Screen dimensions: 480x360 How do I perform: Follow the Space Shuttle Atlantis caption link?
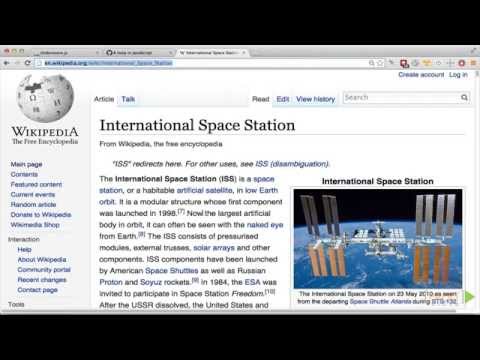(380, 302)
